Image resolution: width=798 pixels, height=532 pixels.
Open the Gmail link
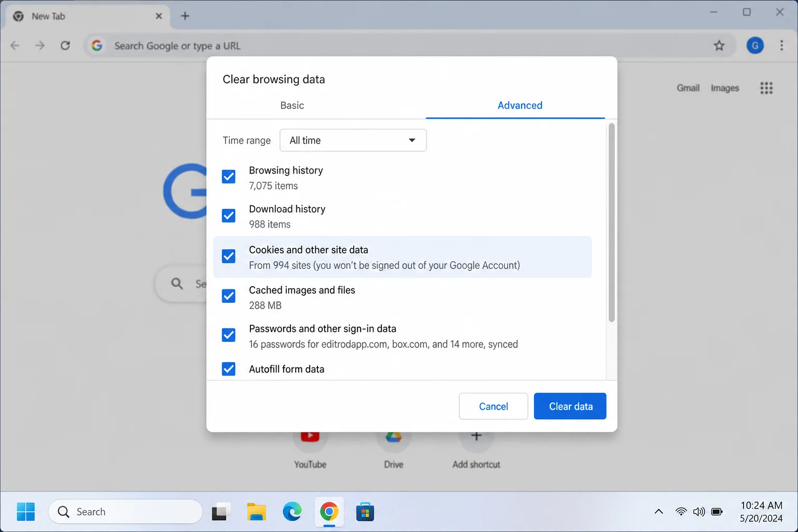coord(688,88)
